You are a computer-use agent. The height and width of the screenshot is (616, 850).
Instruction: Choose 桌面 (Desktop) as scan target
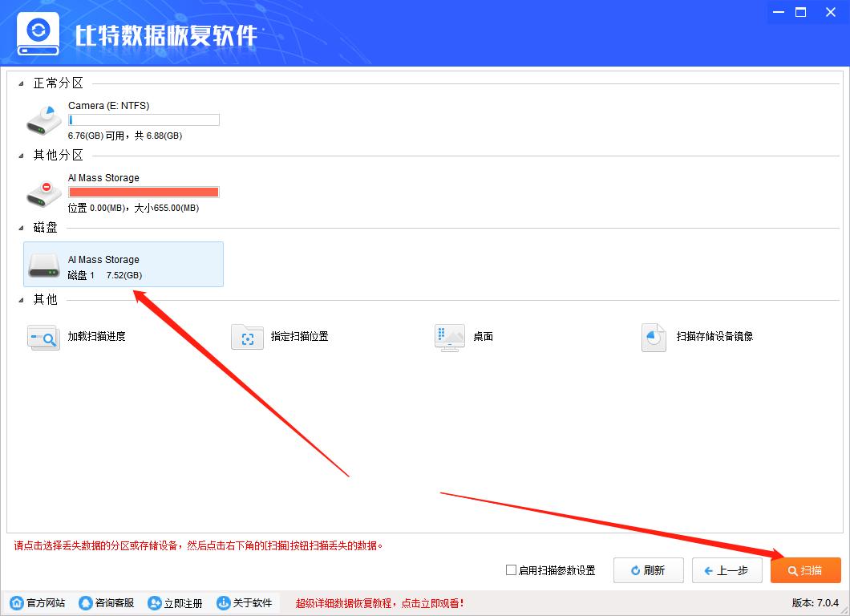click(449, 337)
